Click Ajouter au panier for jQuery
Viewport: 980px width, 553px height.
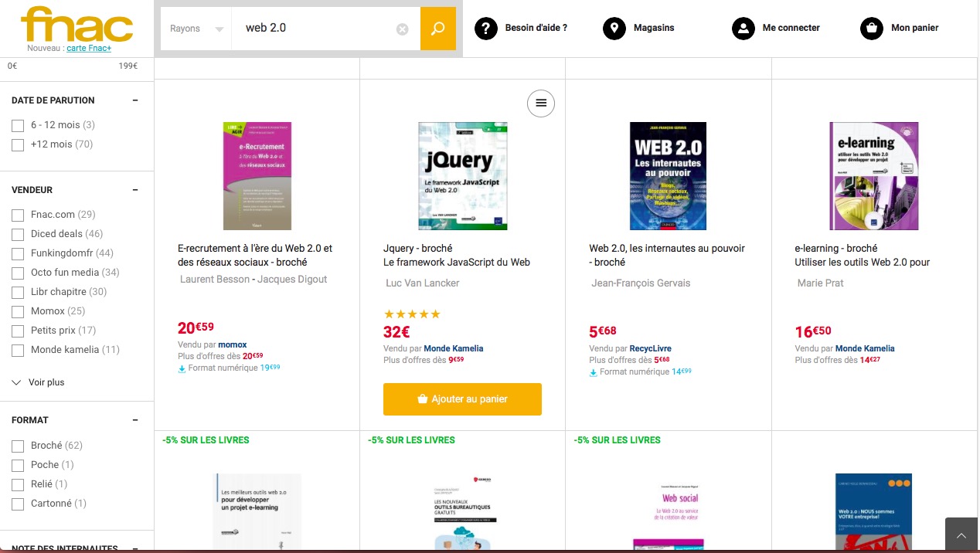coord(462,399)
